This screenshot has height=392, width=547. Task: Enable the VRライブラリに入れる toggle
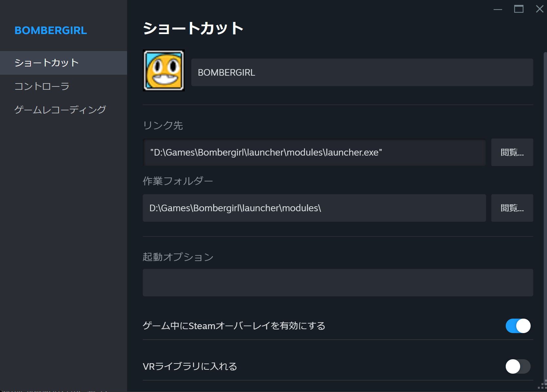[x=518, y=366]
